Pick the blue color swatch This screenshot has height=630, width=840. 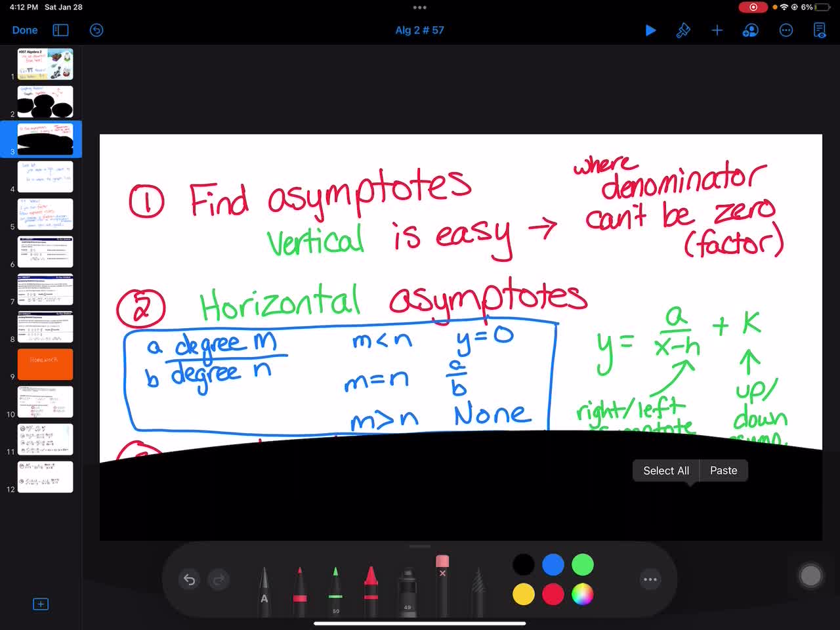click(x=553, y=564)
